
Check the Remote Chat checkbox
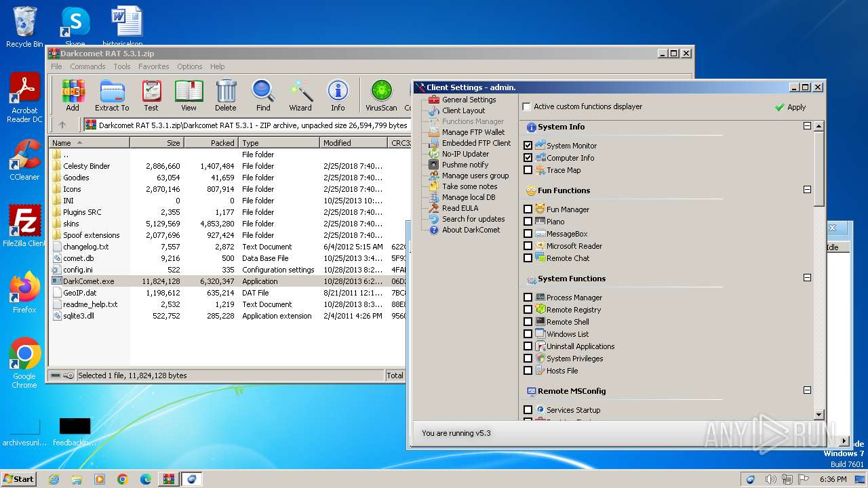point(528,258)
